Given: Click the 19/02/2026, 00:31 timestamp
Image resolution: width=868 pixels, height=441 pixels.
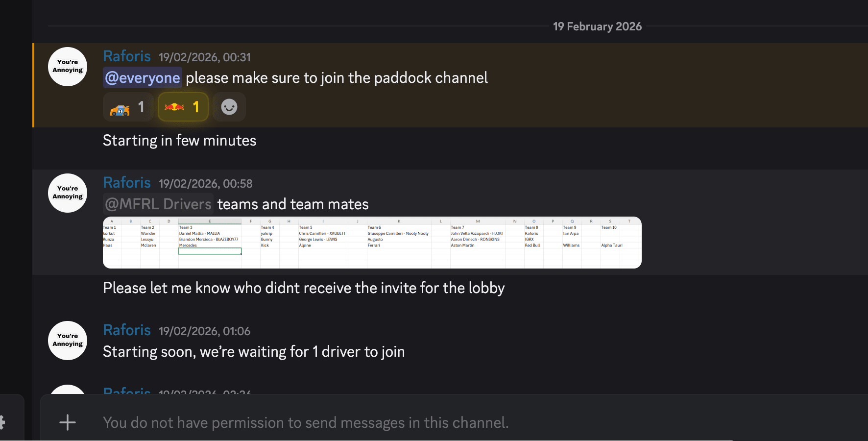Looking at the screenshot, I should click(x=204, y=57).
